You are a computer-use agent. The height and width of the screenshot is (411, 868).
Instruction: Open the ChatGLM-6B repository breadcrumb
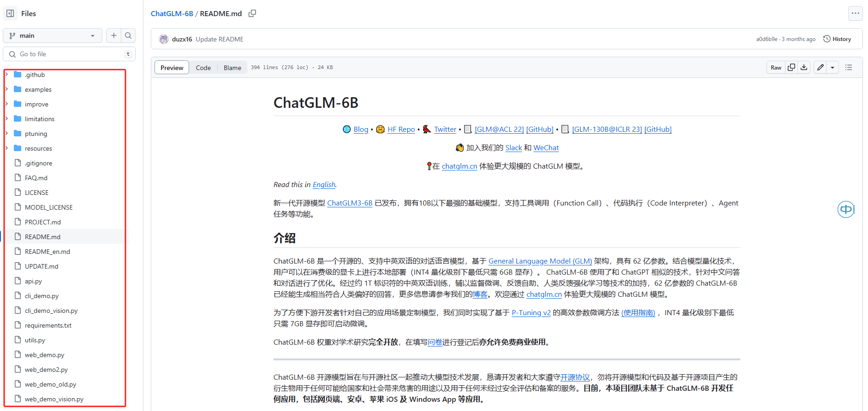click(172, 13)
